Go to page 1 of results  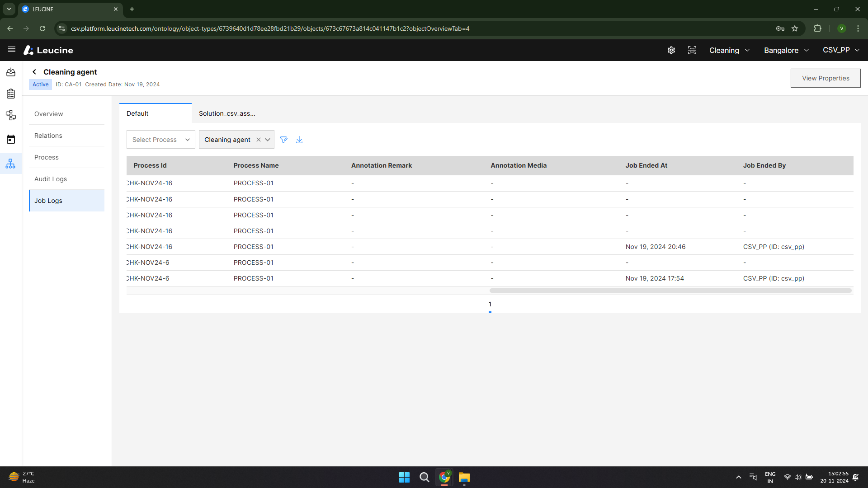coord(490,305)
